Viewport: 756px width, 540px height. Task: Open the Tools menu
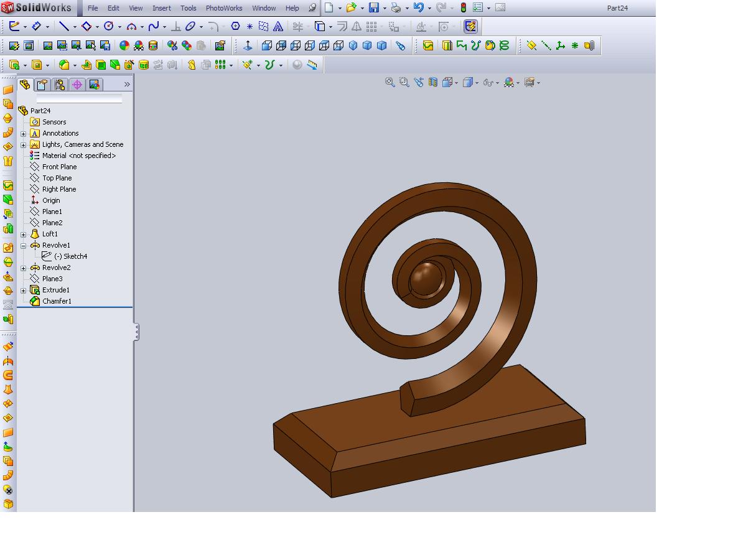tap(188, 8)
